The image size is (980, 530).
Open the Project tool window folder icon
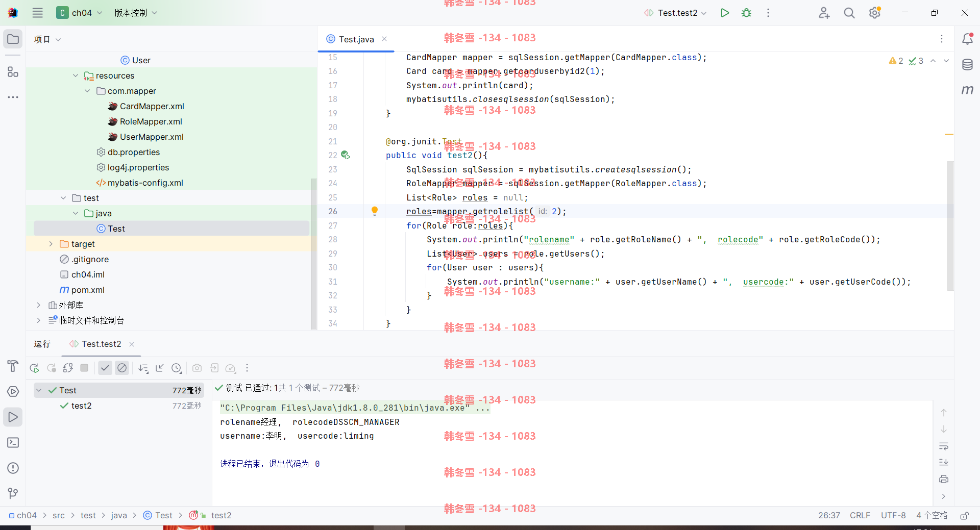coord(13,39)
